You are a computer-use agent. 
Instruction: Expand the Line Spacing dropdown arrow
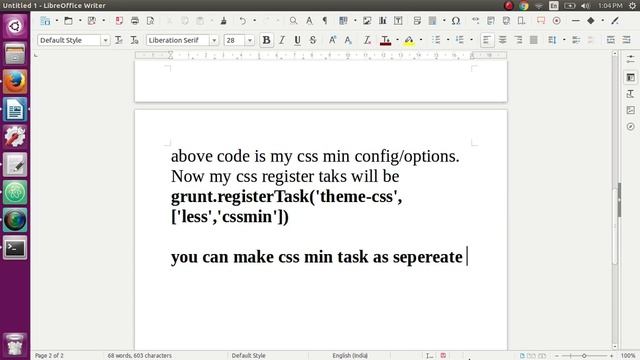click(x=564, y=40)
